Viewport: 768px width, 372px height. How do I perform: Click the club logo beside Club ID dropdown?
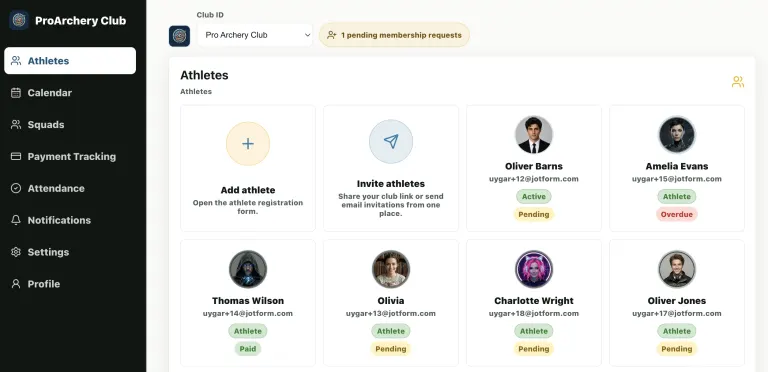[180, 36]
